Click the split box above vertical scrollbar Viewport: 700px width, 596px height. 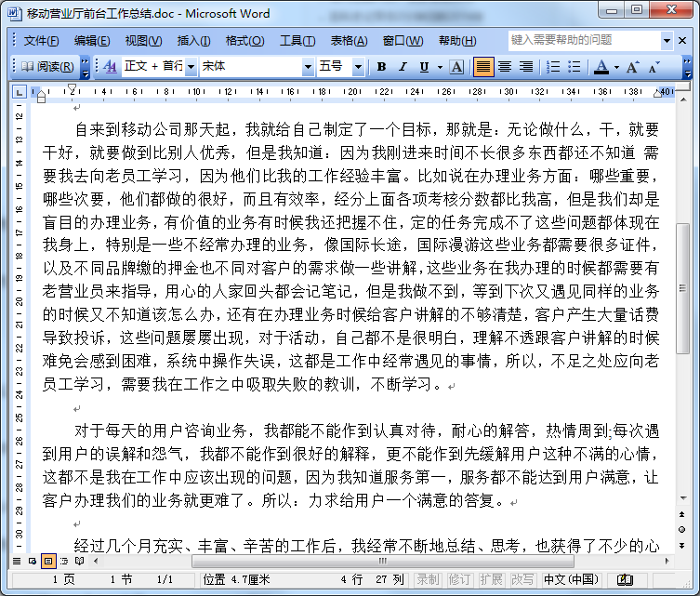(x=683, y=86)
